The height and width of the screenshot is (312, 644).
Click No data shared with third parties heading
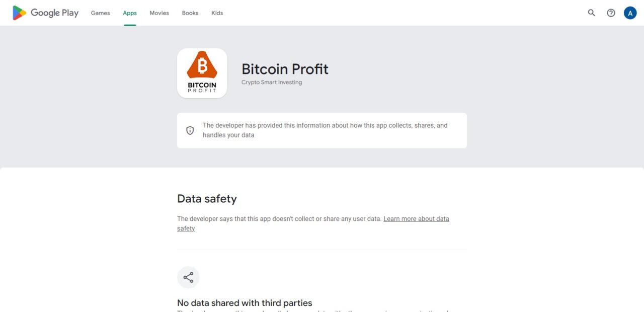point(245,303)
